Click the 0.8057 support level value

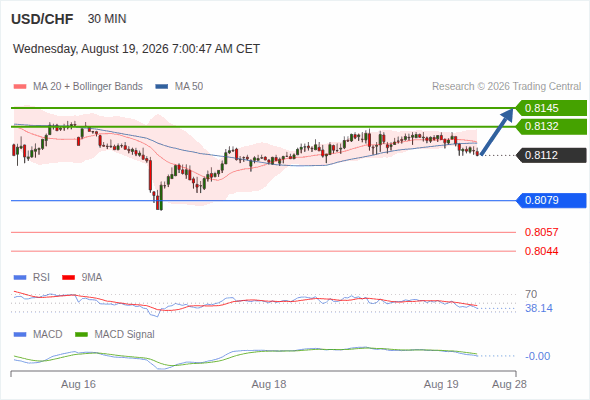tap(541, 232)
